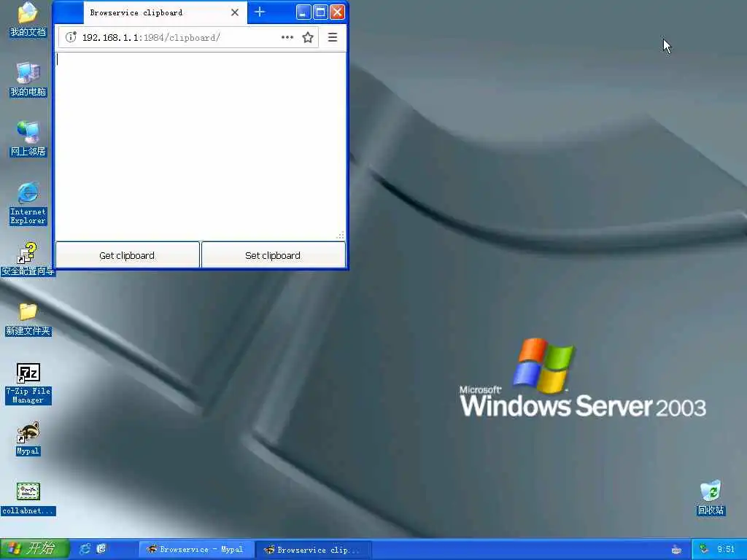The image size is (747, 560).
Task: Open the My Documents desktop icon
Action: click(x=28, y=19)
